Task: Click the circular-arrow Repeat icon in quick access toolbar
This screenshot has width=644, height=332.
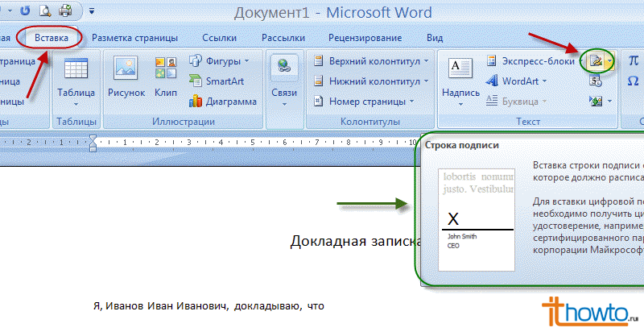Action: (x=25, y=10)
